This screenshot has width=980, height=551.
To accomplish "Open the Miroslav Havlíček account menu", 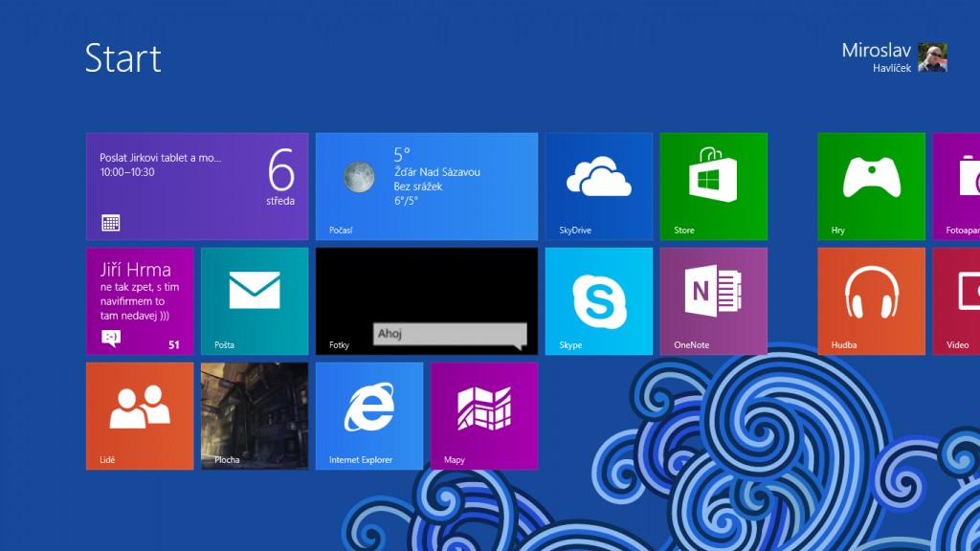I will (x=895, y=57).
